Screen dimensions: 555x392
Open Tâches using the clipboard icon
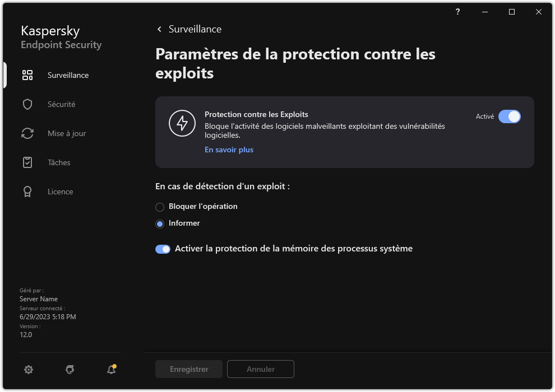click(27, 162)
